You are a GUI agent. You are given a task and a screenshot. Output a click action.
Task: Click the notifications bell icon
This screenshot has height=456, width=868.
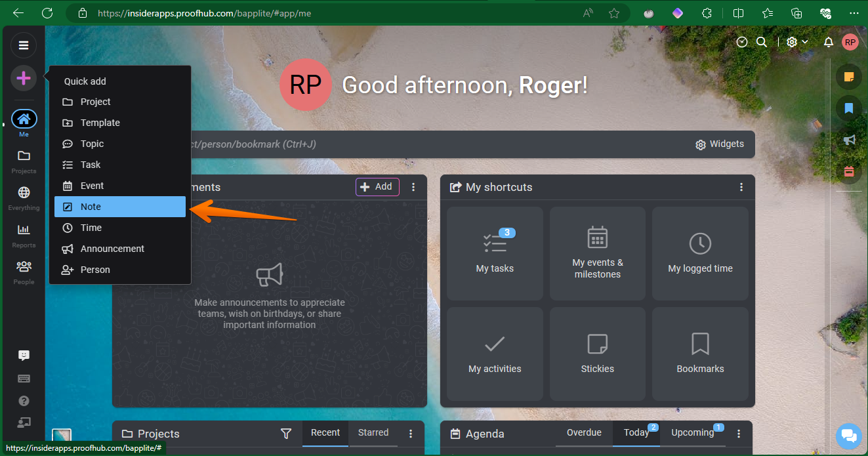pos(829,42)
